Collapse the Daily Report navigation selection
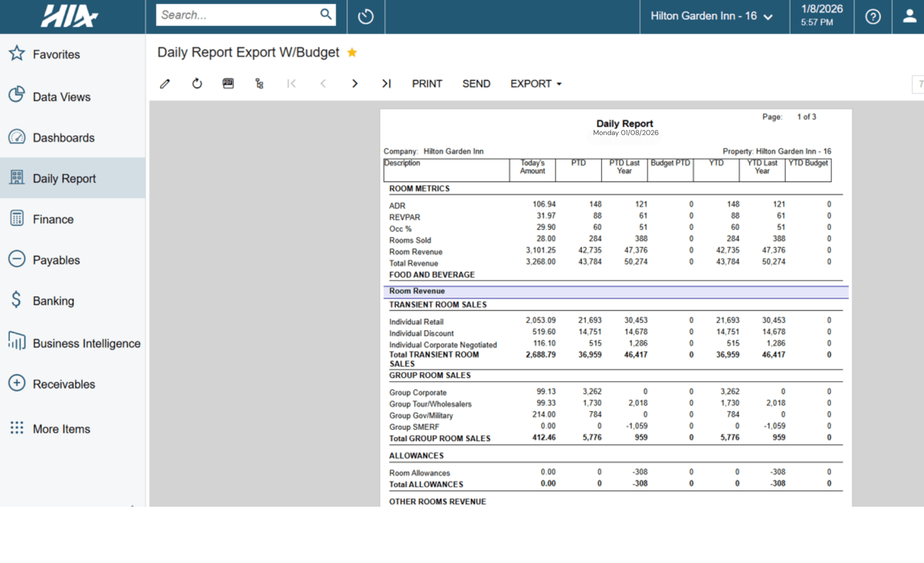This screenshot has width=924, height=563. click(64, 178)
